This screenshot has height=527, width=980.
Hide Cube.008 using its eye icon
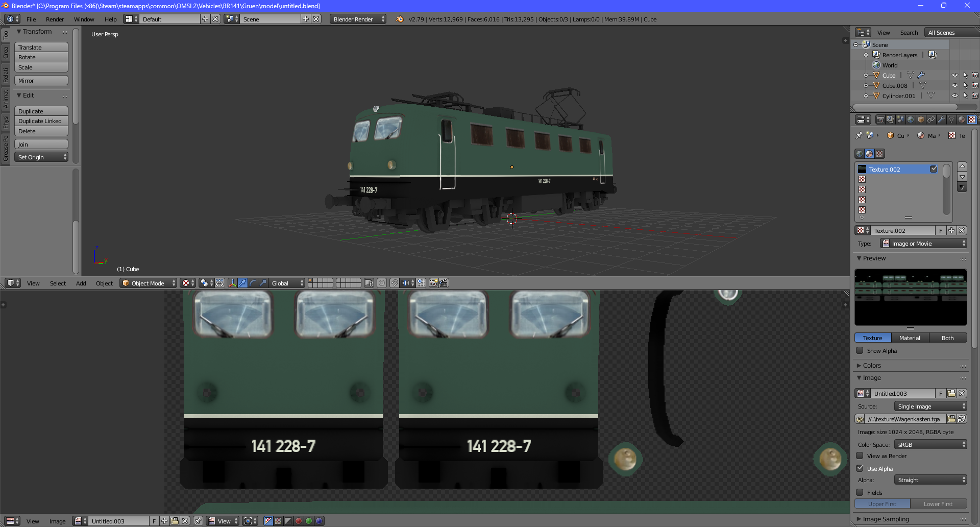pos(954,85)
